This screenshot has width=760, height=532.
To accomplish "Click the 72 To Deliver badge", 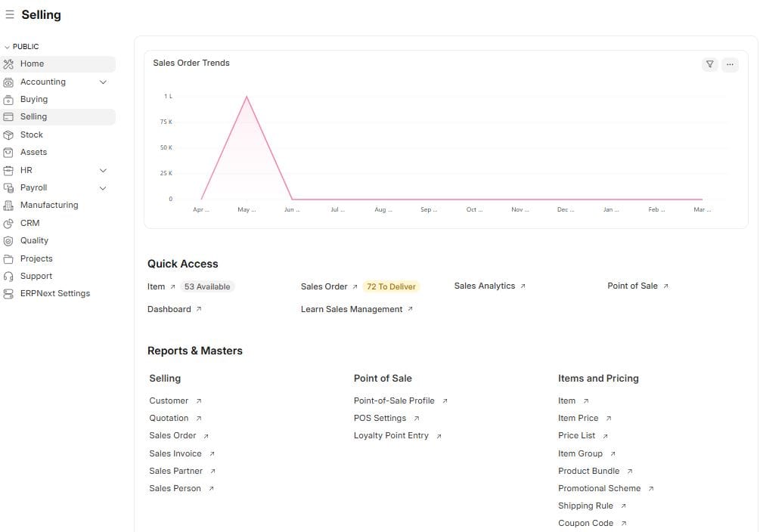I will (391, 286).
